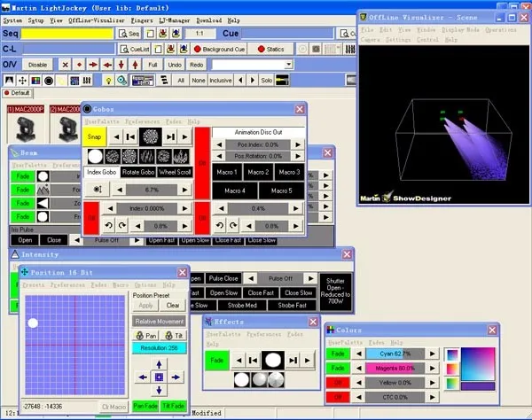Open the gobo control toolbar icon
532x420 pixels.
(49, 81)
